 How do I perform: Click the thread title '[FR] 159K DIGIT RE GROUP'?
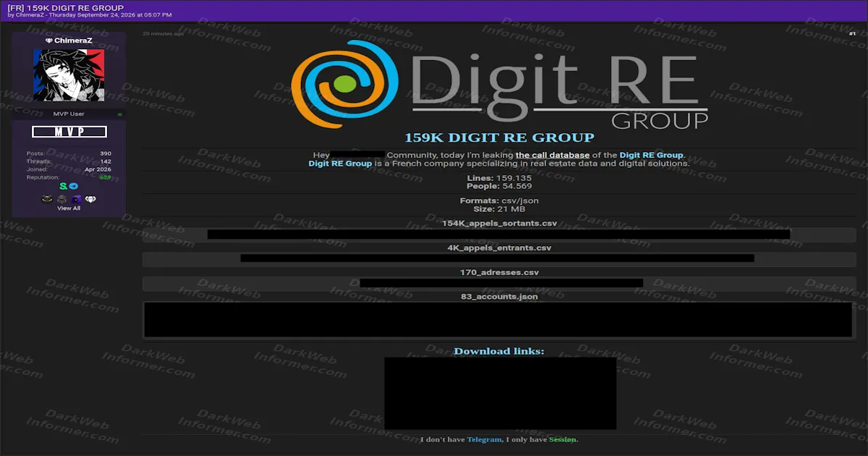pos(66,7)
